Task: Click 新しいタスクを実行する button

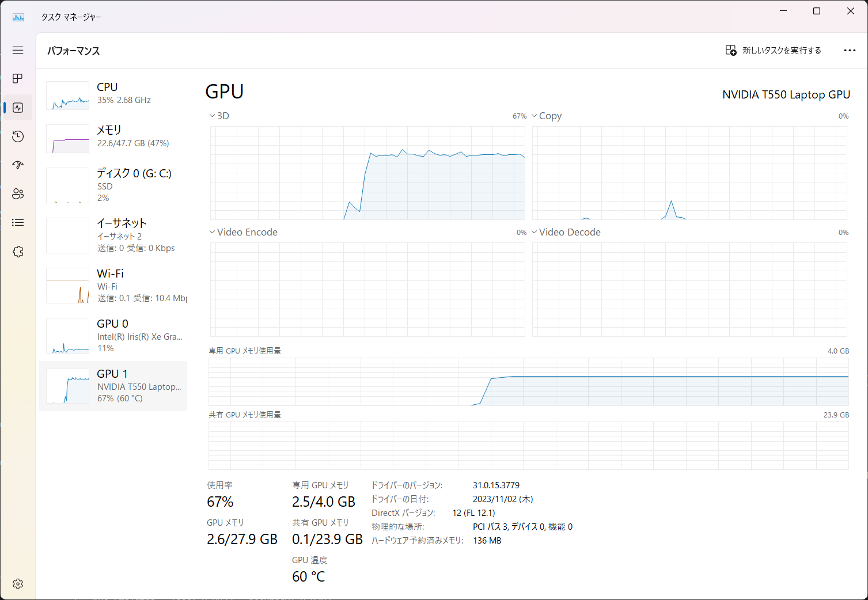Action: click(773, 50)
